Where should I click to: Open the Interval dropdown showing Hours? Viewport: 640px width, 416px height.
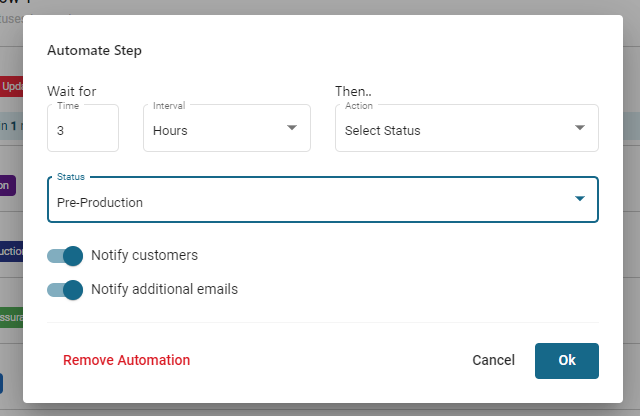[227, 128]
